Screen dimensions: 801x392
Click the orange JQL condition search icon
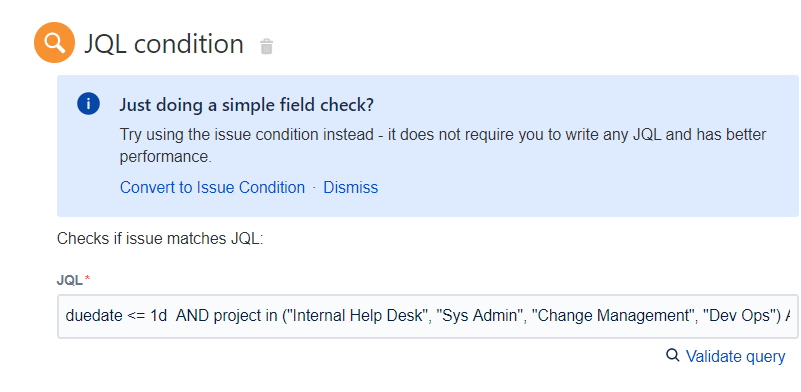[54, 42]
